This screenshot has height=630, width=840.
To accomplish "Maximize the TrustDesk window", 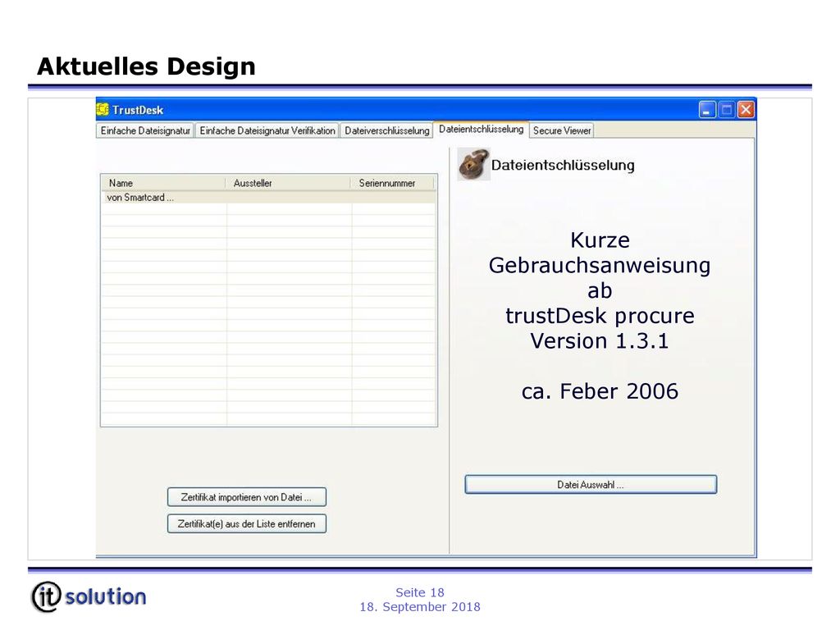I will (x=727, y=110).
